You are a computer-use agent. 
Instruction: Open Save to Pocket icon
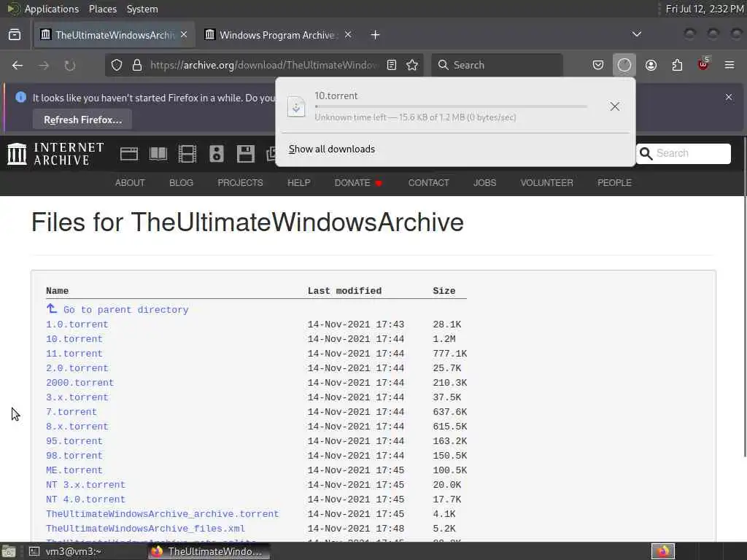click(598, 65)
